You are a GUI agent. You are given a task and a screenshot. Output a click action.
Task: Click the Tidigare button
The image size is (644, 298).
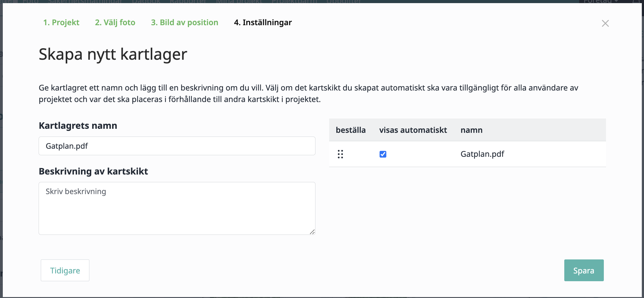65,270
